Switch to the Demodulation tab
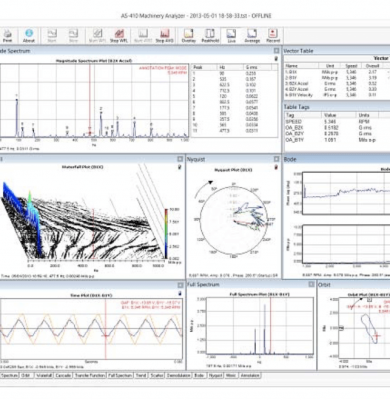 179,375
